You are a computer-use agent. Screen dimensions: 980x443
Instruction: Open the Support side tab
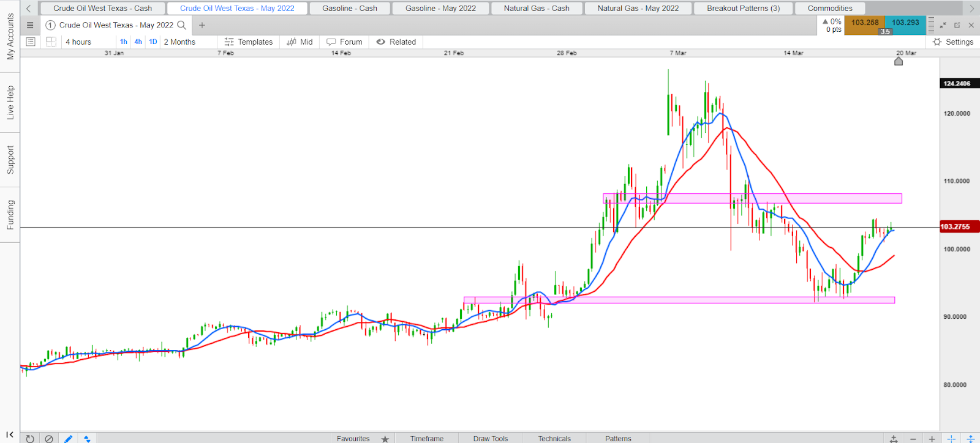[10, 160]
